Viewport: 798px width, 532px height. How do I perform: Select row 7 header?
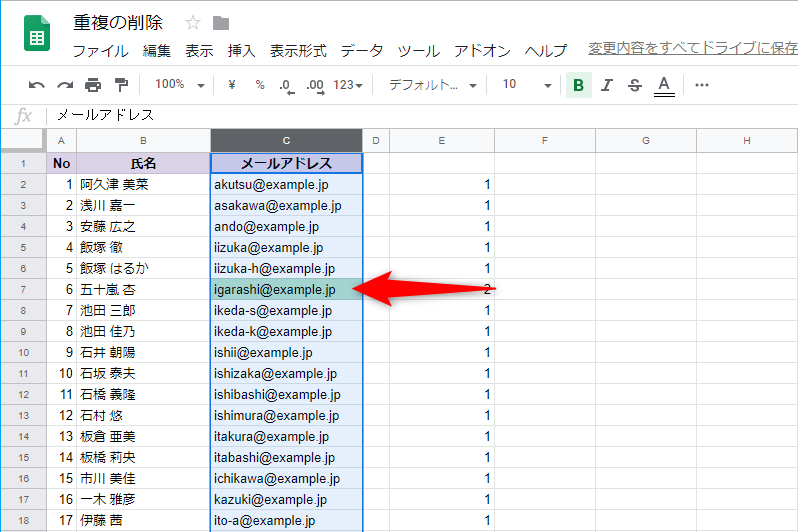click(23, 290)
